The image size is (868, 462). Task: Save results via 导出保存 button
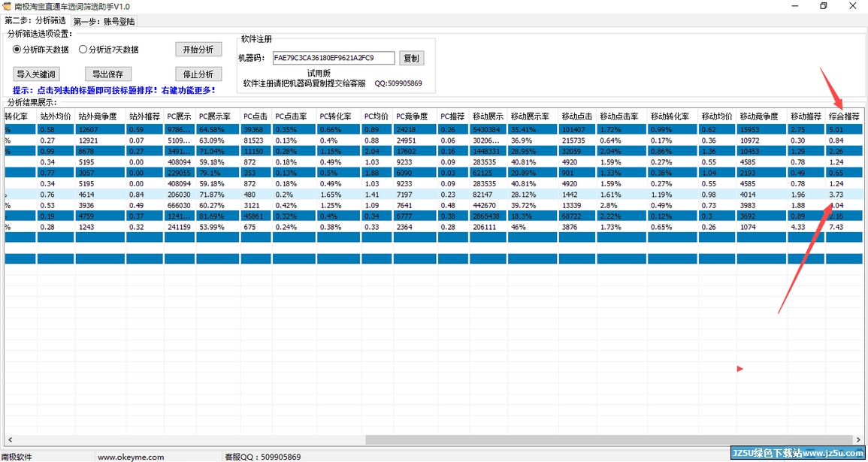coord(108,74)
